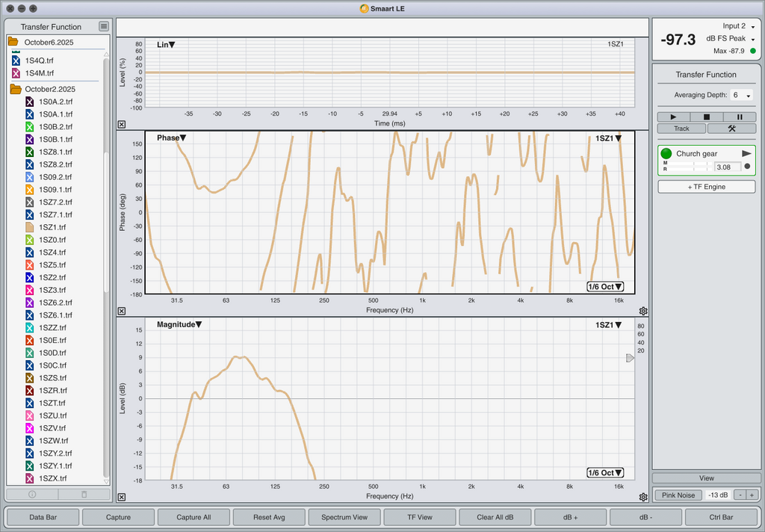Toggle the Church gear engine green indicator

[x=666, y=153]
